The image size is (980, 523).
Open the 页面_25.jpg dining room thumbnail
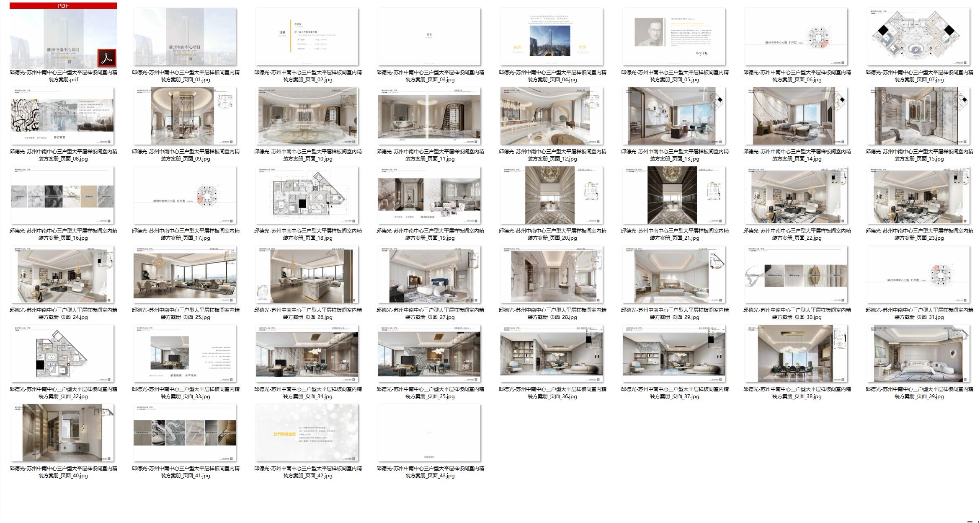[x=185, y=274]
